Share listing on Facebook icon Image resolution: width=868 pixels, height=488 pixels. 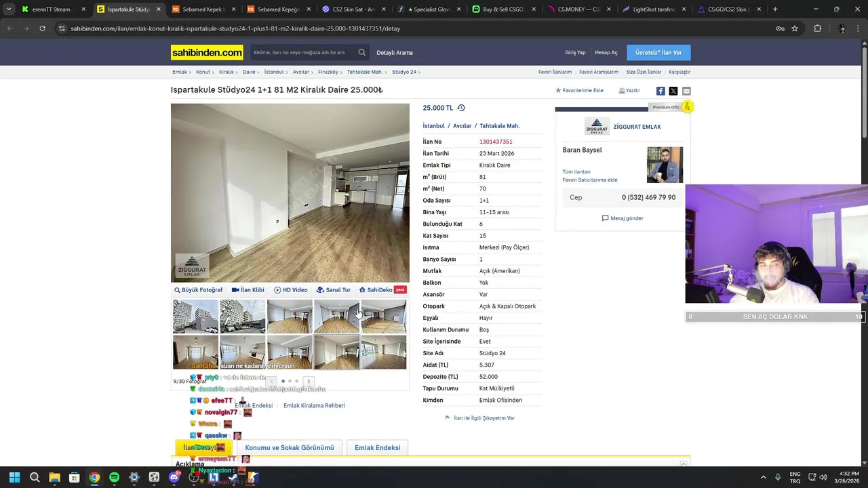660,91
